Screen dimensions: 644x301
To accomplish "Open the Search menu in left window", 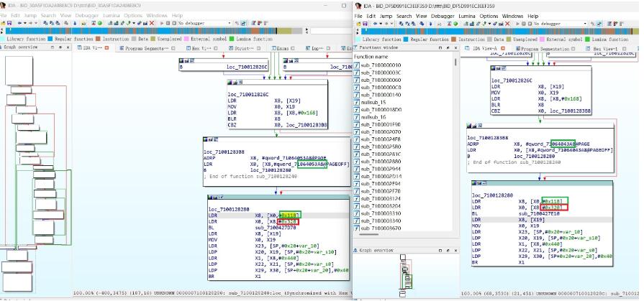I will pyautogui.click(x=48, y=15).
